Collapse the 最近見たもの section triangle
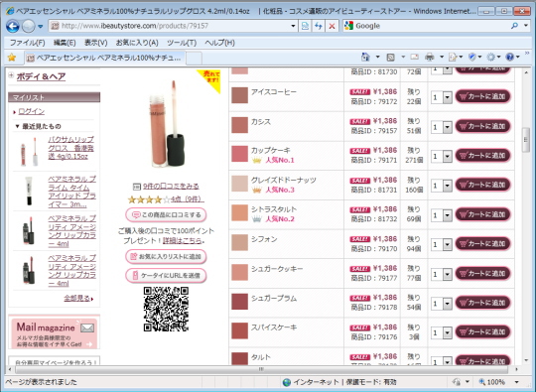 (x=17, y=126)
